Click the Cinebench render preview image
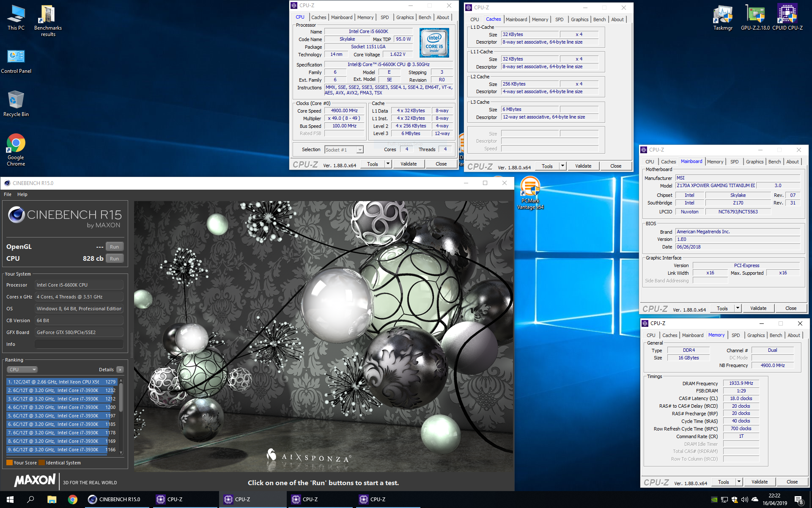 click(x=324, y=336)
